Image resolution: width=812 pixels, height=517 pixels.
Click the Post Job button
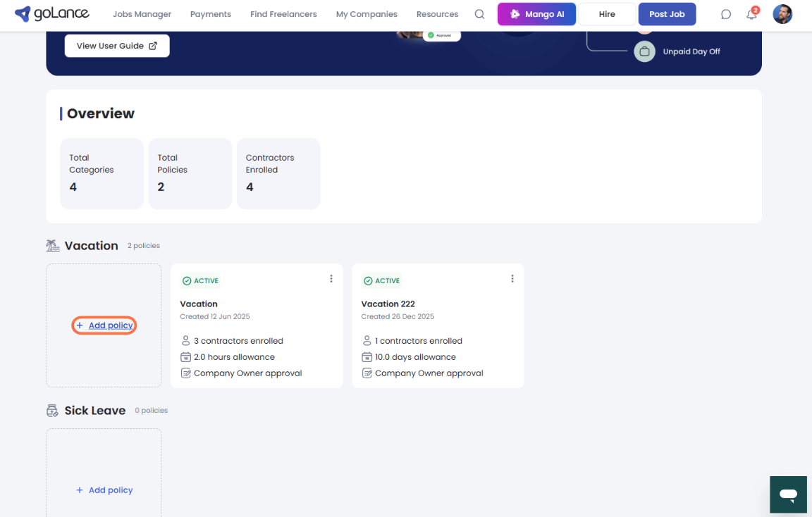(667, 14)
